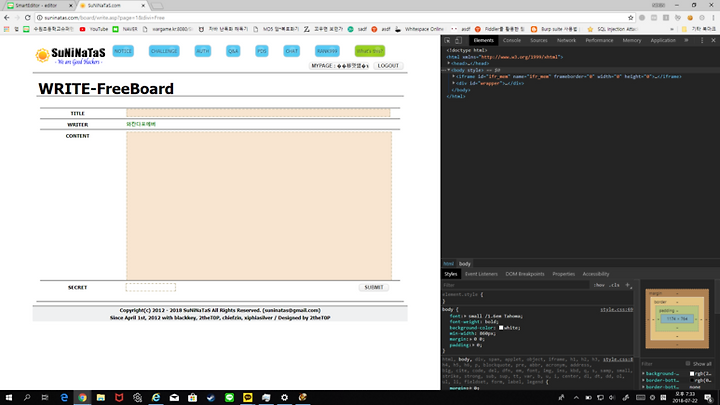Expand the padding shorthand property triangle
The width and height of the screenshot is (720, 405).
[474, 345]
